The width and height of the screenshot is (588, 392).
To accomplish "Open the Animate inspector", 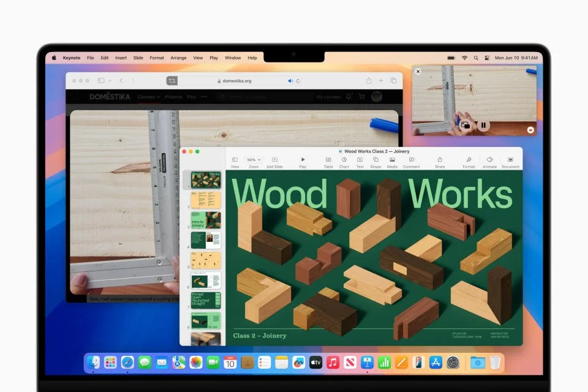I will pos(489,160).
